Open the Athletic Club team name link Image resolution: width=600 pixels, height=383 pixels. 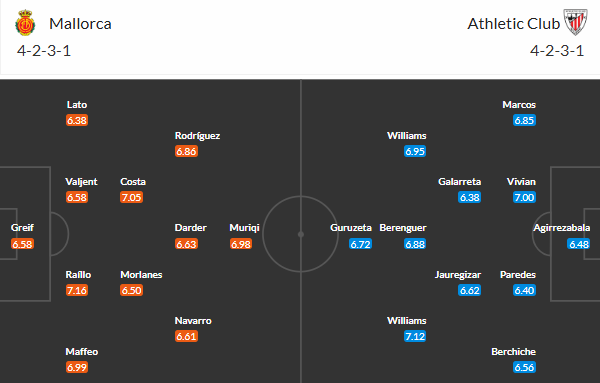tap(514, 24)
